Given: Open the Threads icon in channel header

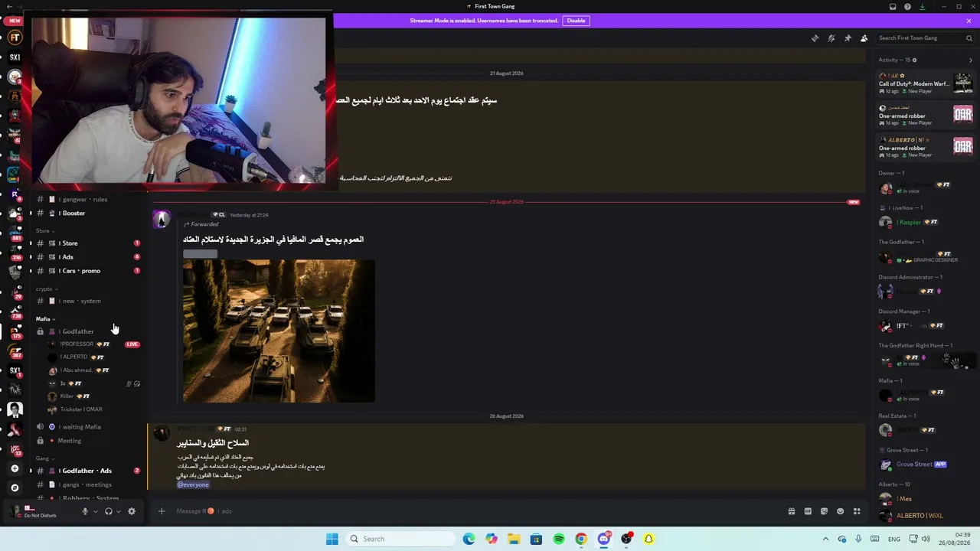Looking at the screenshot, I should tap(815, 38).
